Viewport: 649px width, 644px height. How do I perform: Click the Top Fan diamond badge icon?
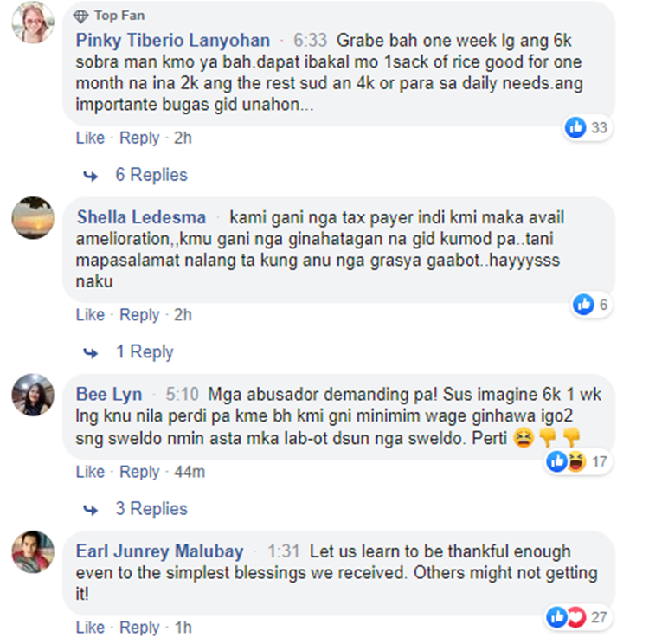pos(80,16)
